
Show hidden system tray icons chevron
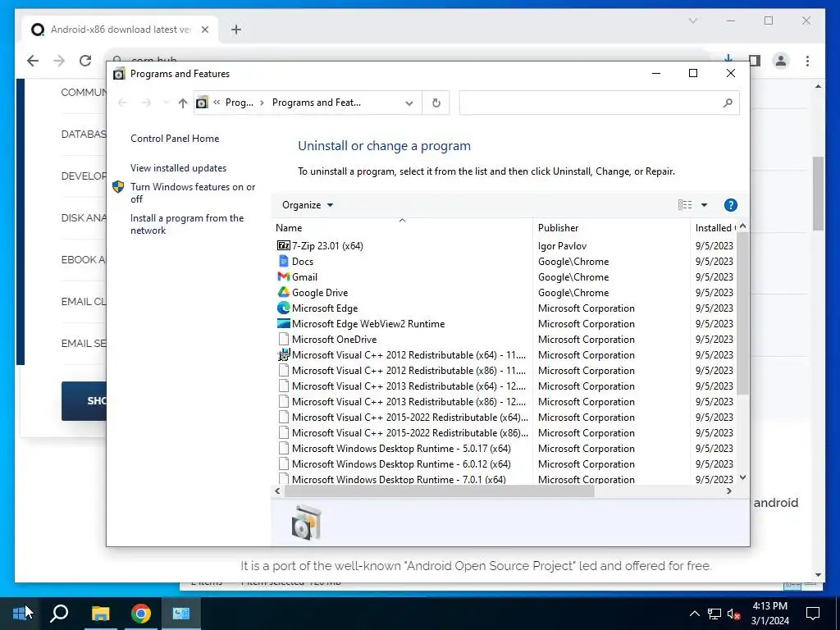tap(694, 614)
